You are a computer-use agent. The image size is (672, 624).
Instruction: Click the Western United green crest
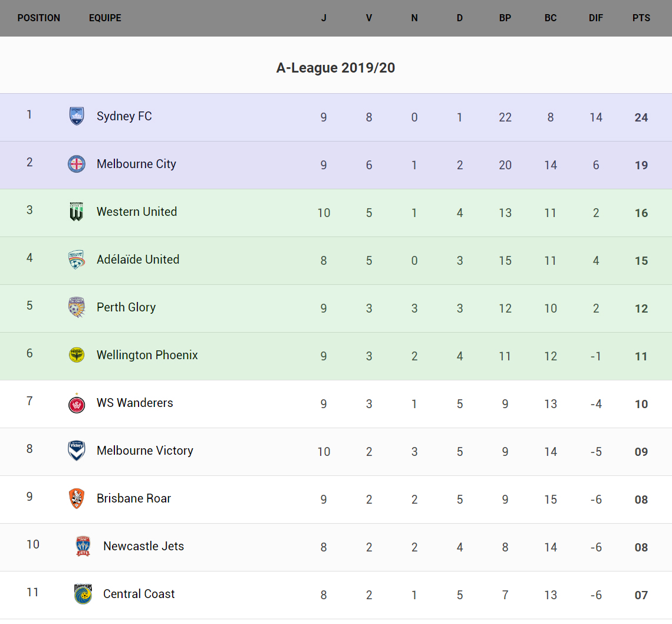[77, 212]
